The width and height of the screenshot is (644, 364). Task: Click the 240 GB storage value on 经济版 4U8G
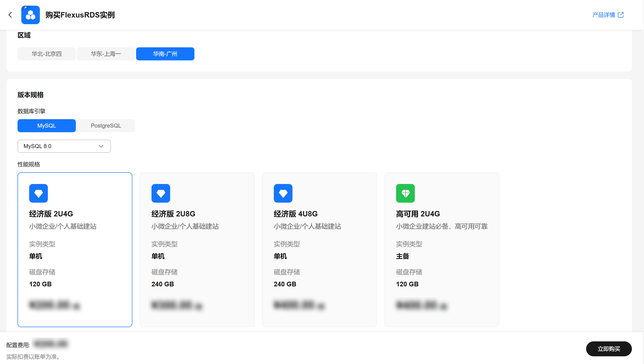click(285, 284)
